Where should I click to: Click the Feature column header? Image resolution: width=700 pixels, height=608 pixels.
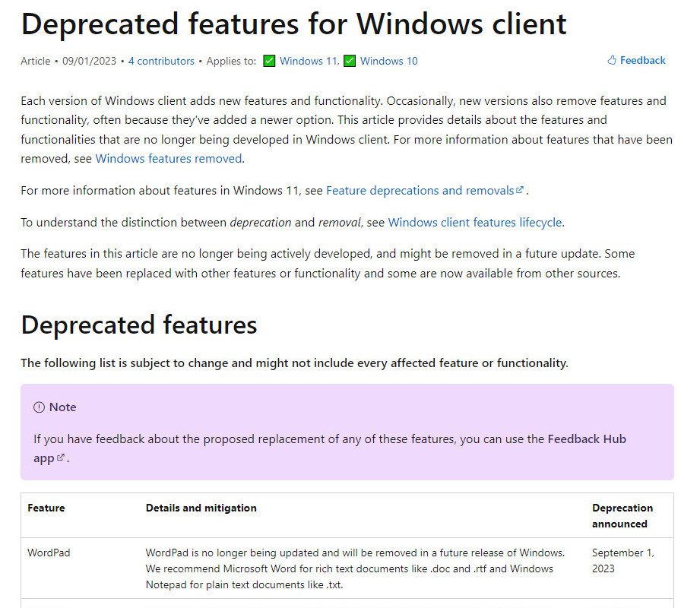[x=46, y=508]
